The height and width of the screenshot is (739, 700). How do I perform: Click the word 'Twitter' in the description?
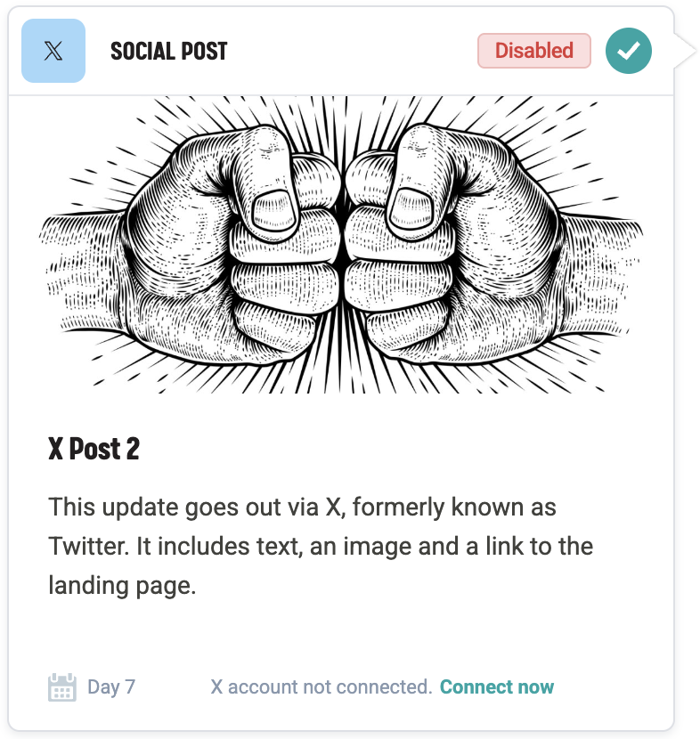[83, 547]
